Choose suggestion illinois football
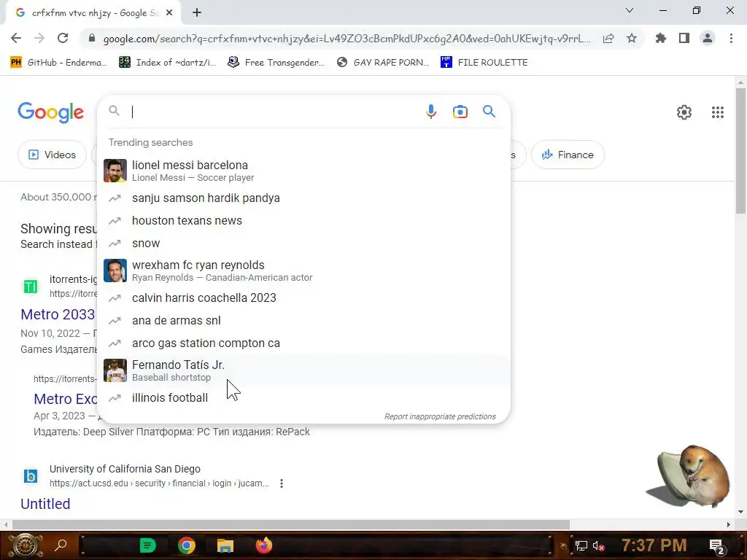The image size is (747, 560). point(303,397)
